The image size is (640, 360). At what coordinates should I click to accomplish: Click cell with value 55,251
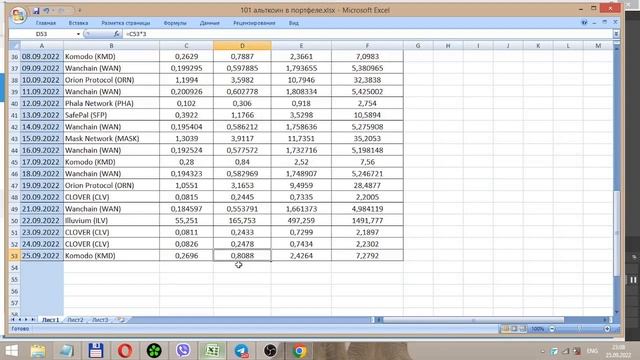186,221
